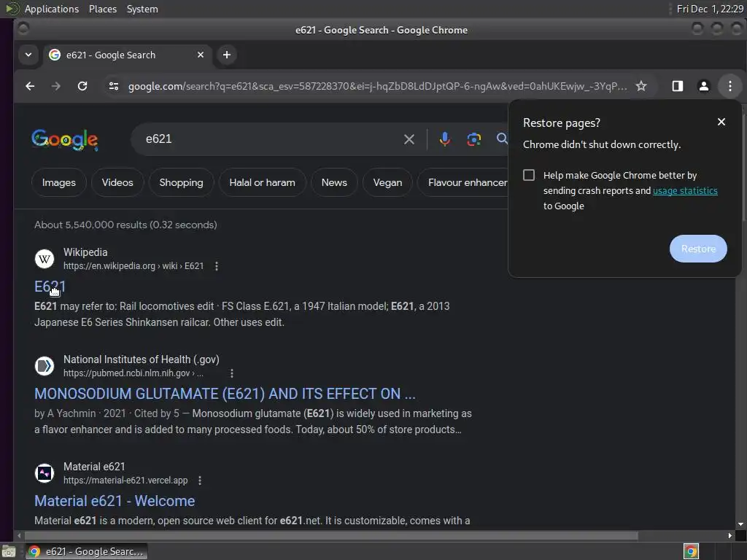Click the Material e621 favicon
The image size is (747, 560).
44,473
